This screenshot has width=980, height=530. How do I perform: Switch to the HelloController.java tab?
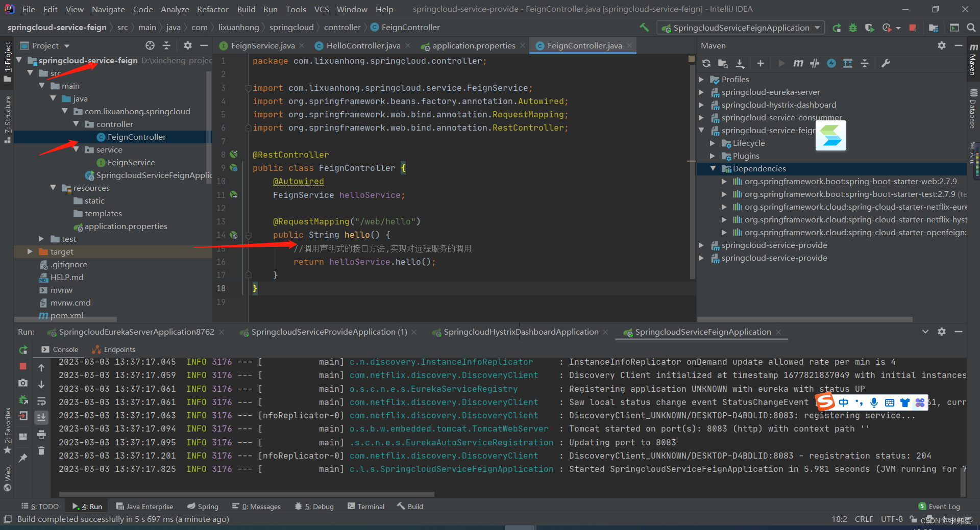tap(363, 46)
